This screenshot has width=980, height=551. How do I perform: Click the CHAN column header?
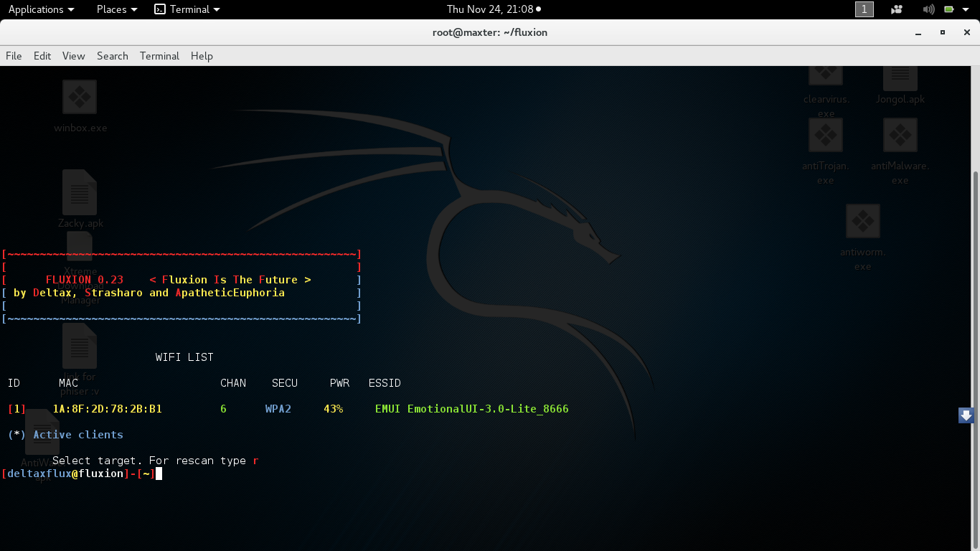pos(233,383)
